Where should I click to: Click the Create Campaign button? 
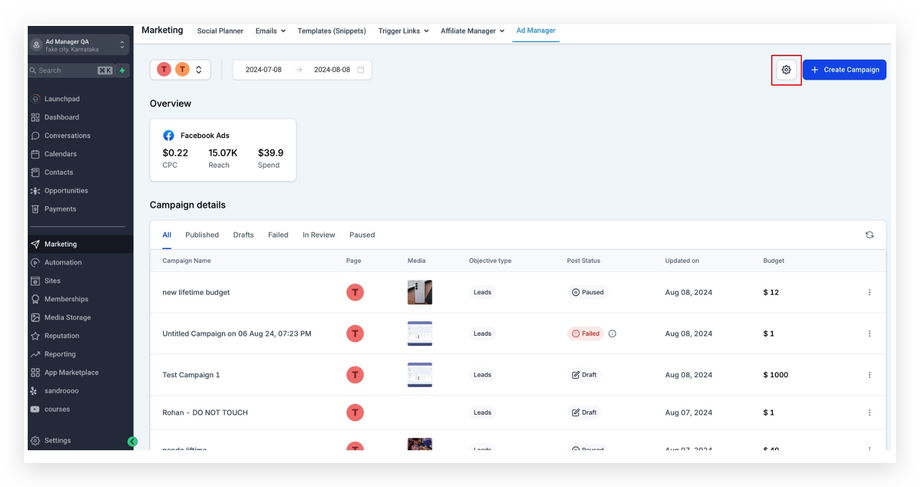pyautogui.click(x=844, y=70)
